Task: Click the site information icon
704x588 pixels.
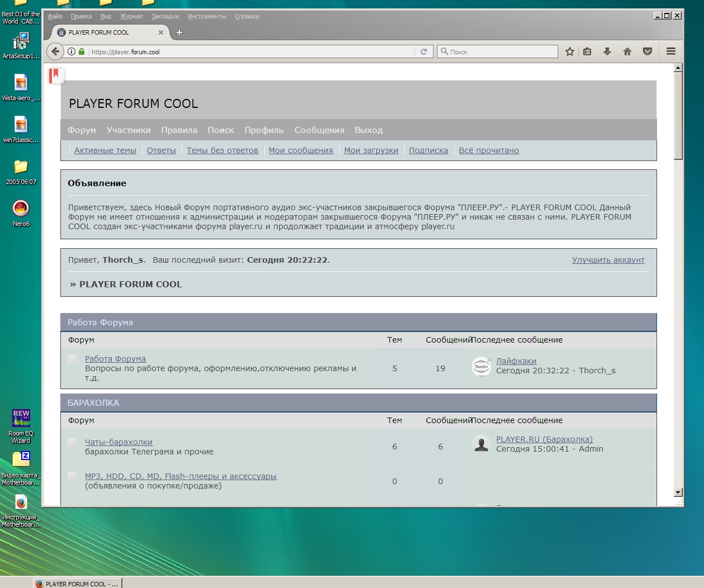Action: click(x=72, y=51)
